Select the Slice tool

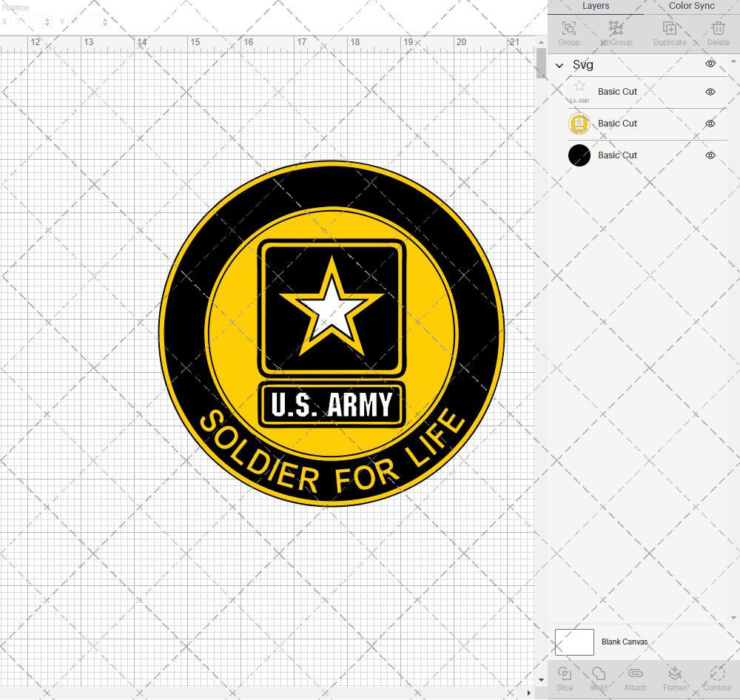coord(565,673)
